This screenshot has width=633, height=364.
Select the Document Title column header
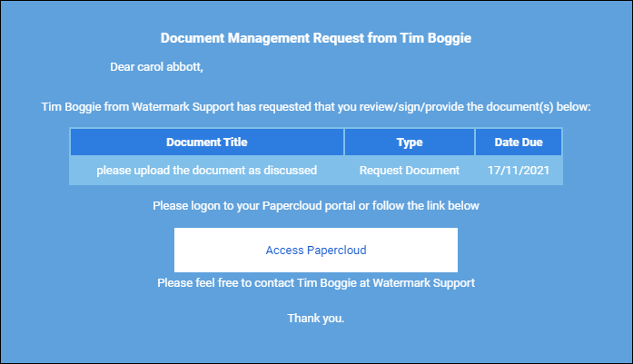[x=207, y=142]
